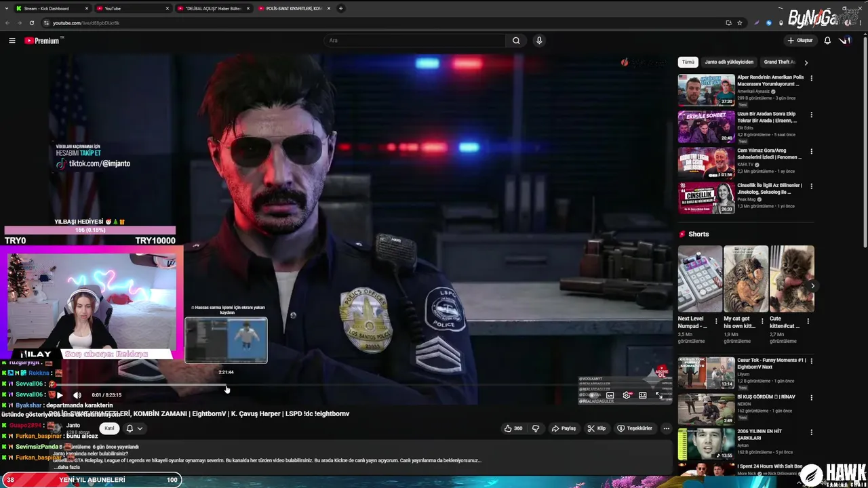The width and height of the screenshot is (868, 488).
Task: Mute the video volume speaker icon
Action: (x=77, y=395)
